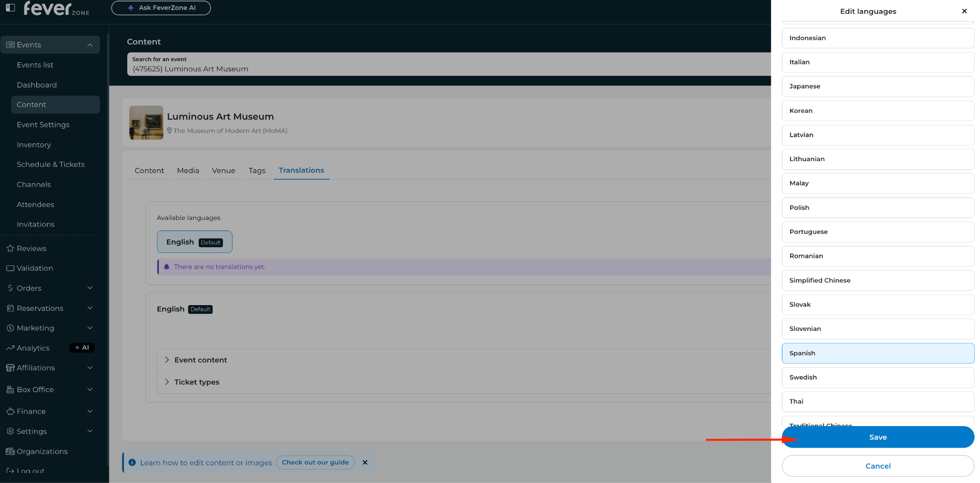Click the Marketing icon

tap(10, 328)
